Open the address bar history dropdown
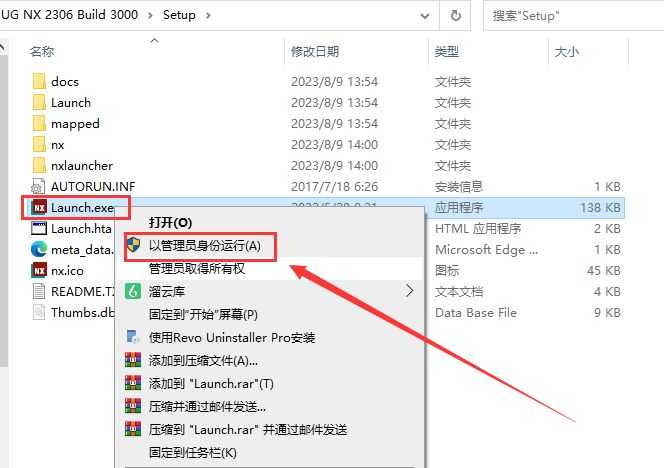This screenshot has height=468, width=664. 425,16
